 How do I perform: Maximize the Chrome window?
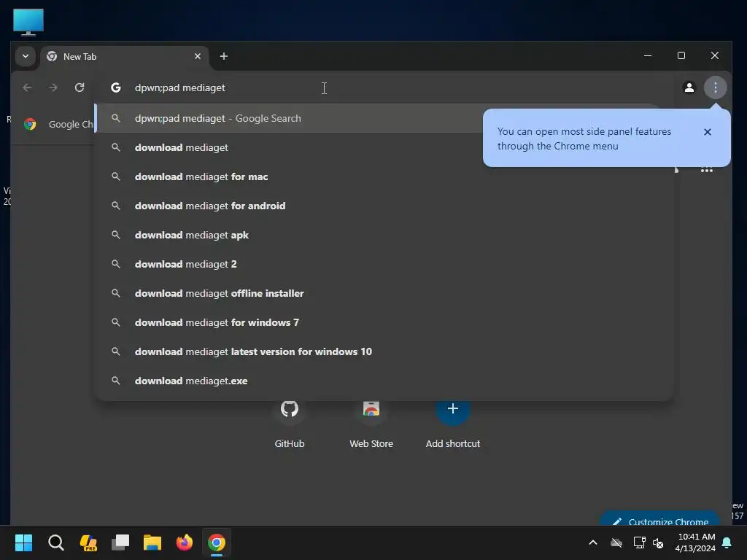(x=681, y=55)
